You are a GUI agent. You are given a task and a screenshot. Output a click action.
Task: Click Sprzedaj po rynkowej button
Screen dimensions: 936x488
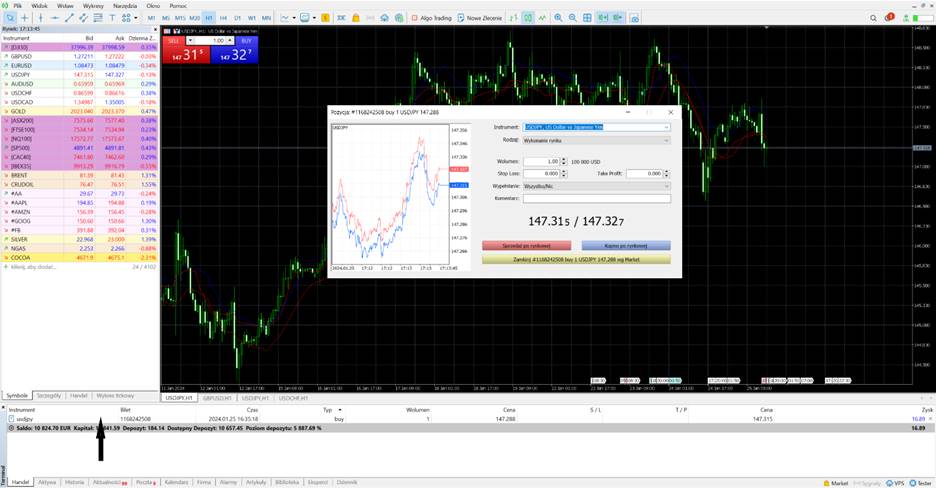pyautogui.click(x=526, y=246)
